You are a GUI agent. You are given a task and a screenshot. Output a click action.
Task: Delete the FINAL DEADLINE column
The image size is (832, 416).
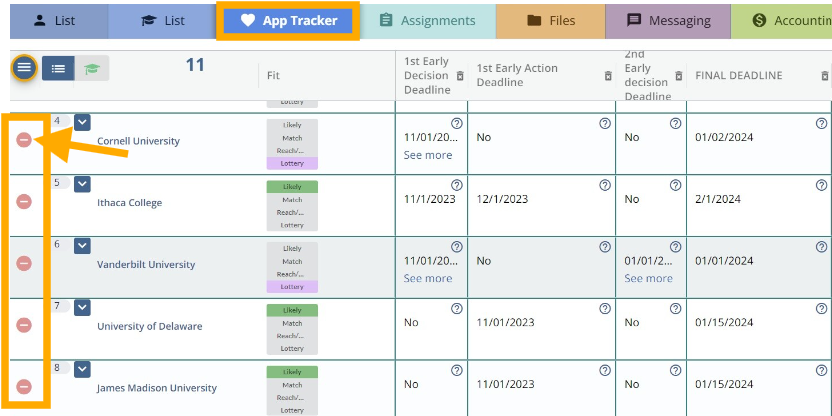tap(825, 75)
